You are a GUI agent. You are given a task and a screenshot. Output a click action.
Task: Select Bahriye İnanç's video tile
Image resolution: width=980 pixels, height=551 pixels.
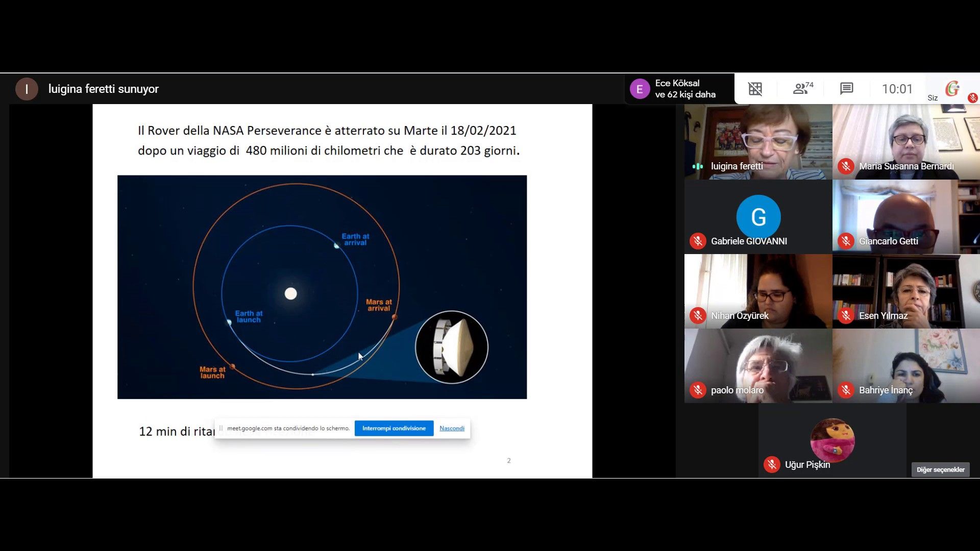(x=906, y=366)
